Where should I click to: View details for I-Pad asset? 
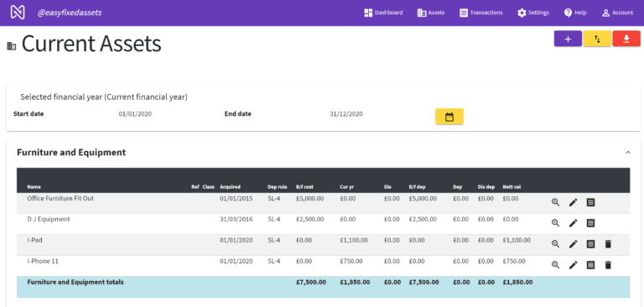(555, 244)
